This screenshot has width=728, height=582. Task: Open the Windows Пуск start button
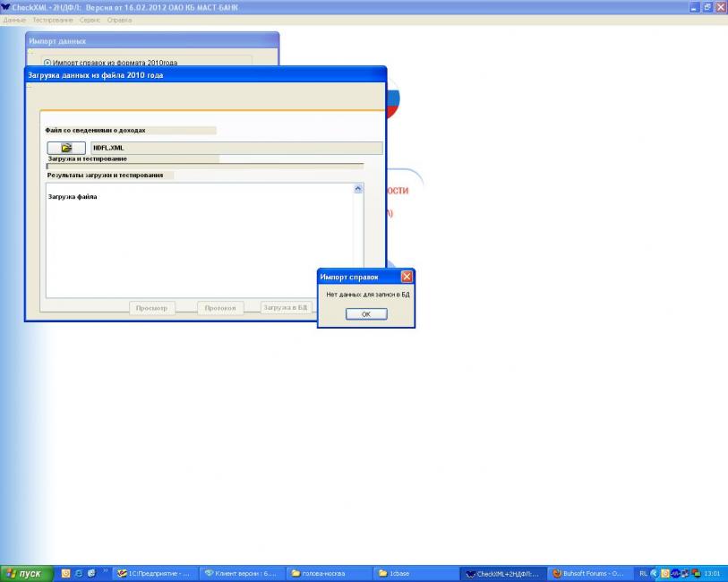[25, 573]
